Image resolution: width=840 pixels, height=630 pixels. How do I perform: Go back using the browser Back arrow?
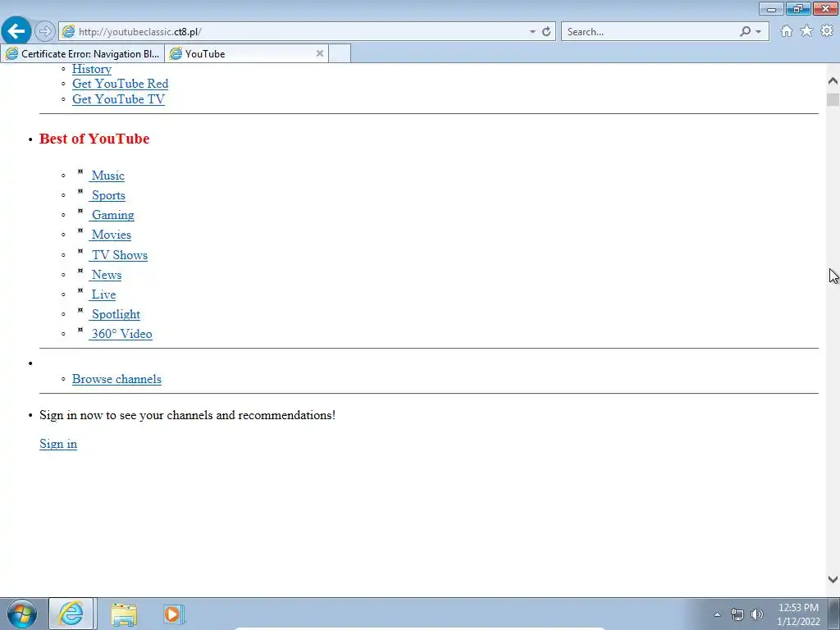click(x=16, y=31)
